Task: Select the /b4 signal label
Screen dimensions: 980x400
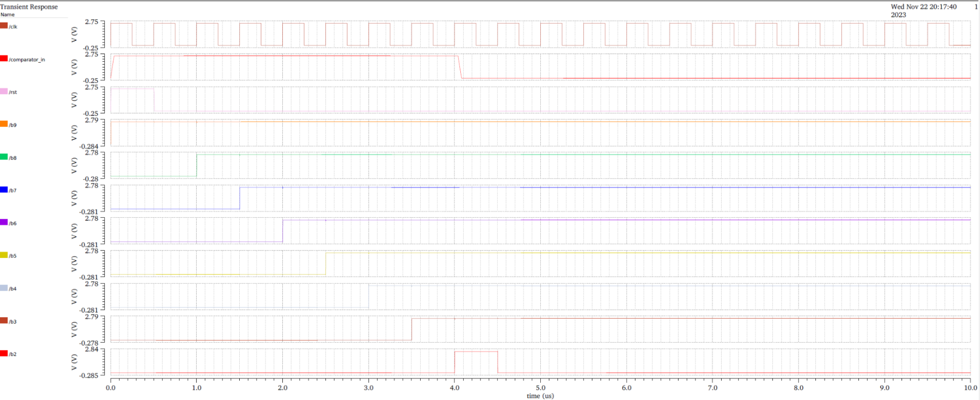Action: coord(13,289)
